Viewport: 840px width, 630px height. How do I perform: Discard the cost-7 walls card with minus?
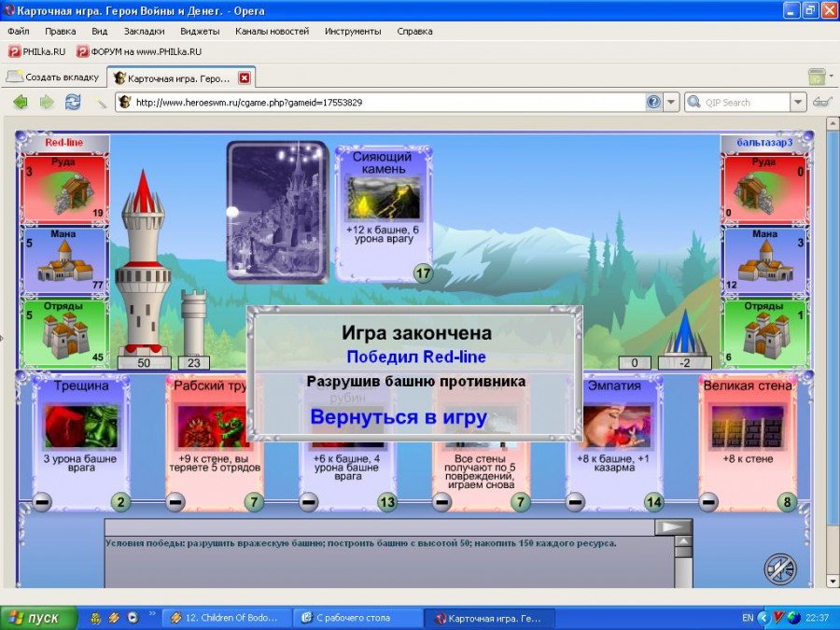click(441, 502)
